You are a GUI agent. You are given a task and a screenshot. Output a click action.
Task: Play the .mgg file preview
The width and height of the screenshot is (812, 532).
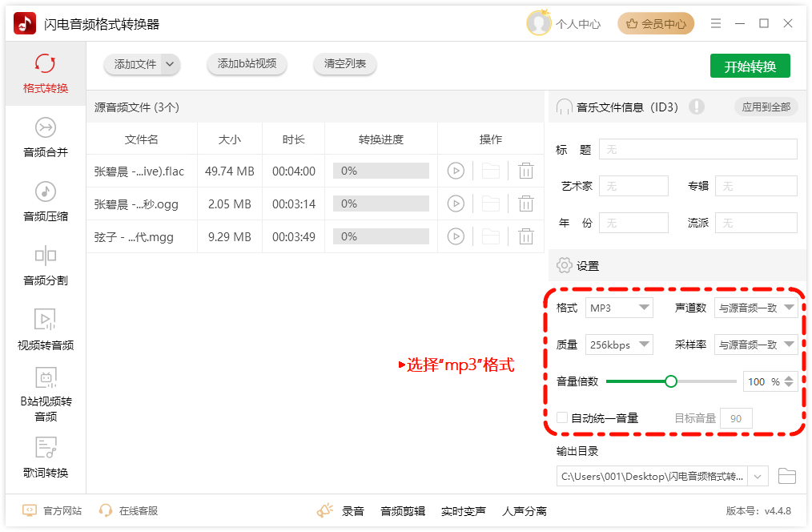click(x=456, y=236)
